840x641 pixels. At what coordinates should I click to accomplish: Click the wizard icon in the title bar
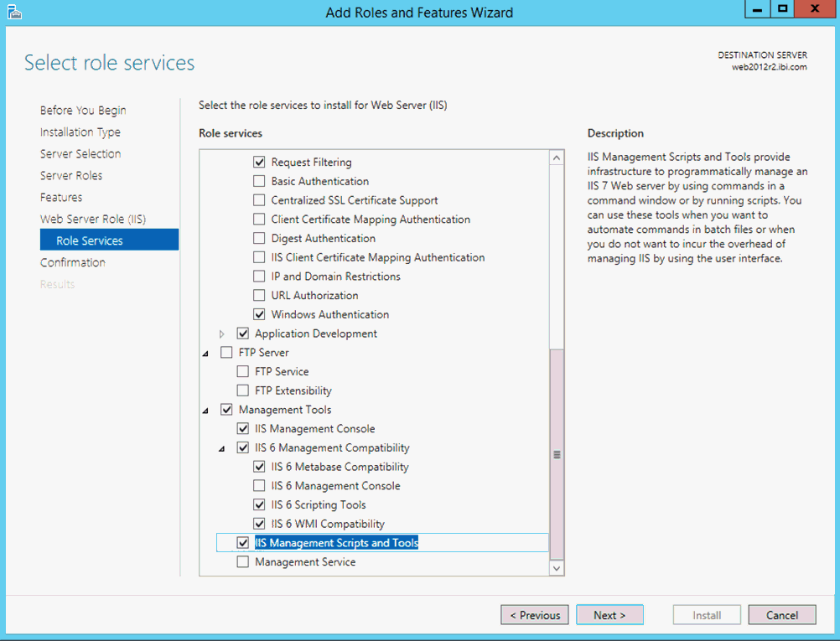[14, 12]
